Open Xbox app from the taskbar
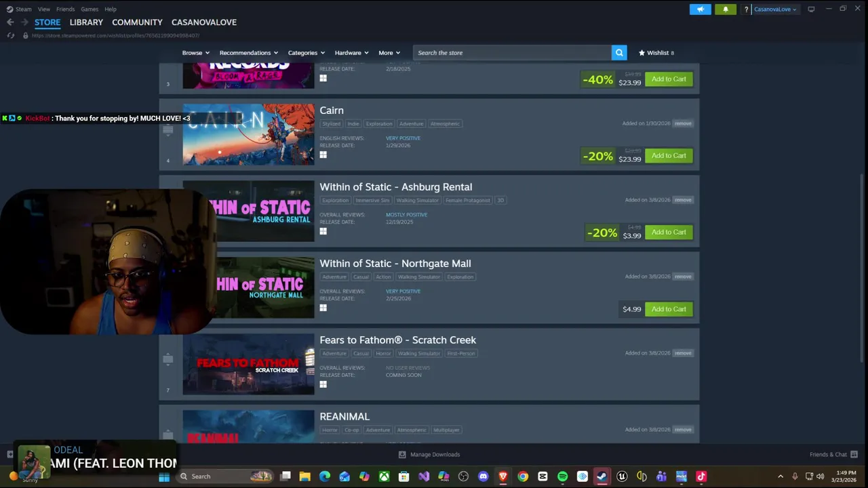 384,476
